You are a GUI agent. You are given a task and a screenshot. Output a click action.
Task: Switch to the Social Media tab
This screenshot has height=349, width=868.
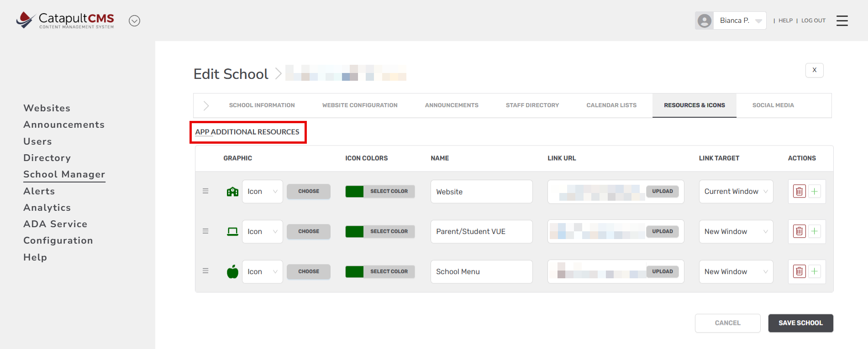coord(773,105)
